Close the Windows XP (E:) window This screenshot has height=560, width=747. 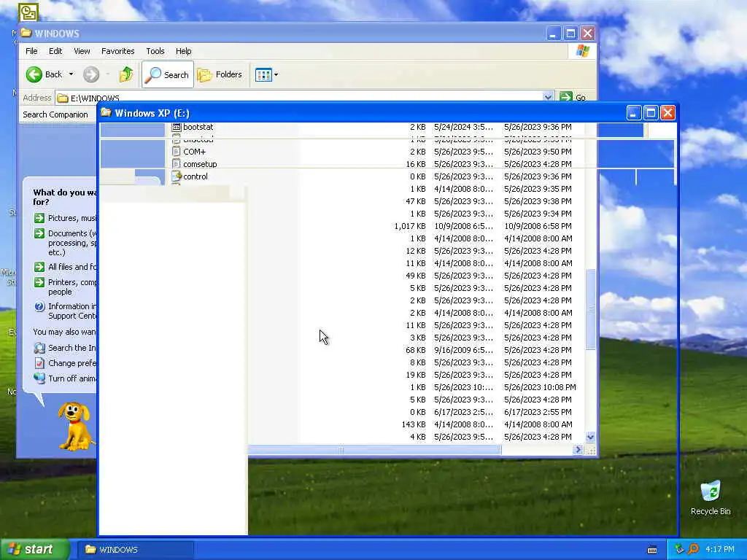coord(667,113)
